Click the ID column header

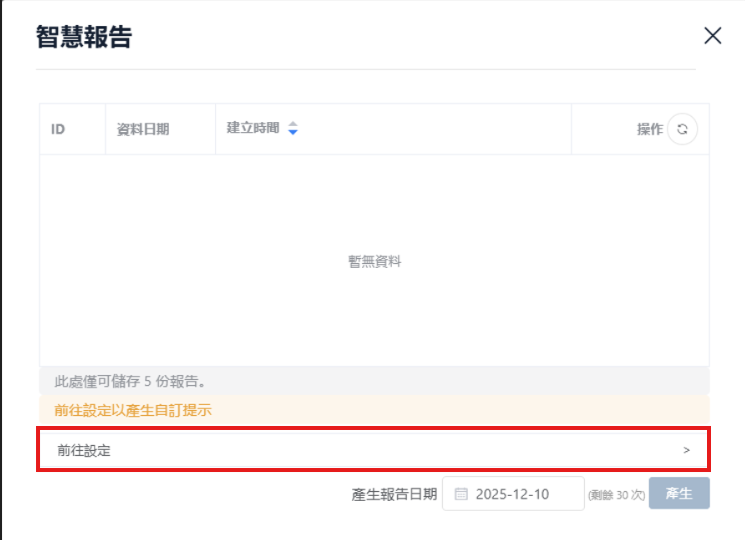pos(58,129)
